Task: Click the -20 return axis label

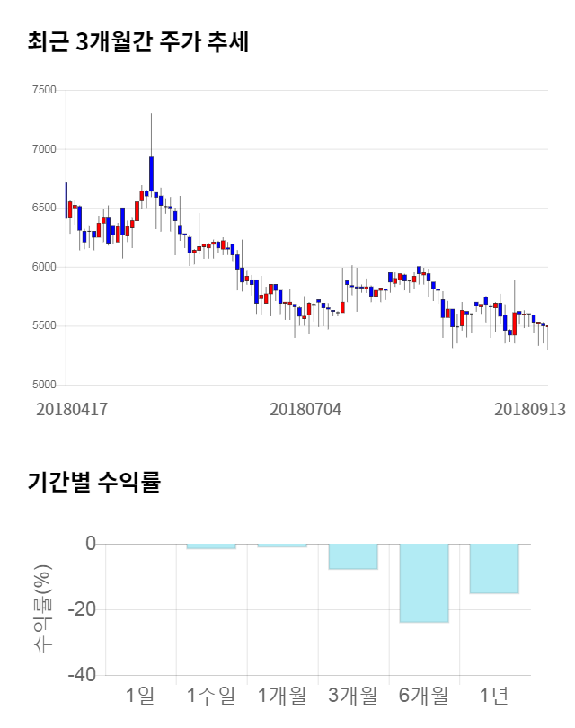Action: click(82, 609)
